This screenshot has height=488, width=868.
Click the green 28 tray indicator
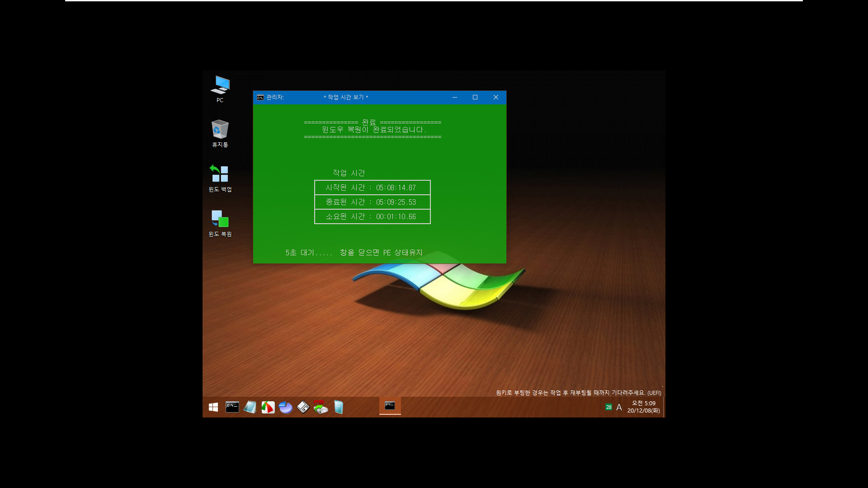[x=609, y=407]
